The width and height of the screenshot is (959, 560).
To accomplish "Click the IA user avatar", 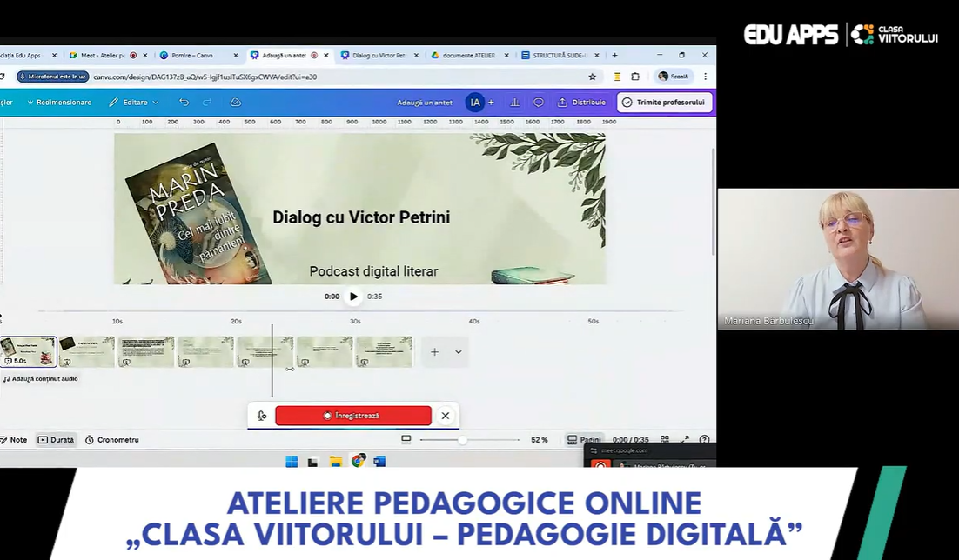I will (474, 102).
